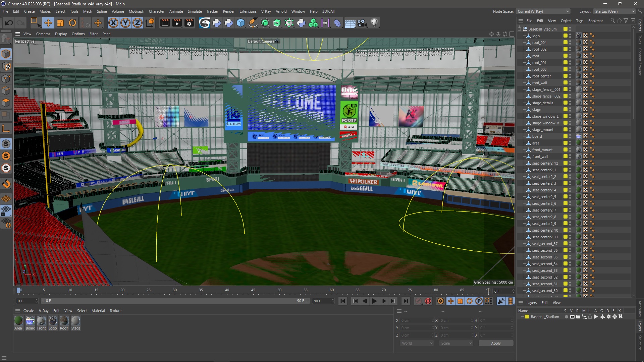This screenshot has width=644, height=362.
Task: Click Apply coordinates button
Action: click(496, 343)
